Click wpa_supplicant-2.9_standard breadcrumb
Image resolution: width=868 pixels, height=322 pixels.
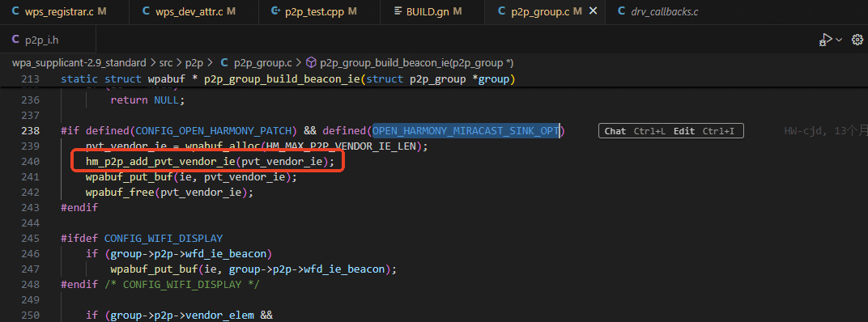(79, 62)
